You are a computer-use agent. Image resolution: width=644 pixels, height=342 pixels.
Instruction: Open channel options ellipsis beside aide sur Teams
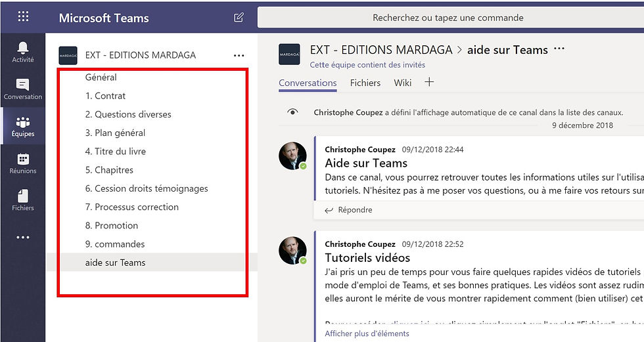click(x=559, y=49)
